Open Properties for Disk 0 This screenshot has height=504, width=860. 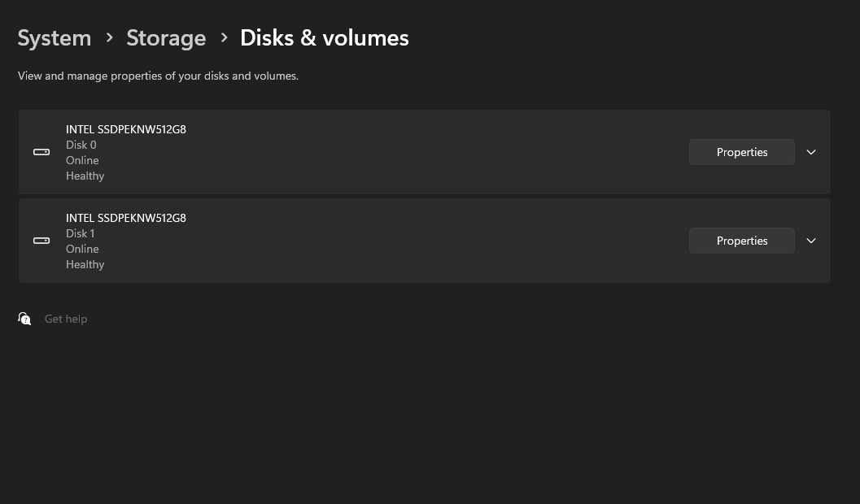coord(741,152)
